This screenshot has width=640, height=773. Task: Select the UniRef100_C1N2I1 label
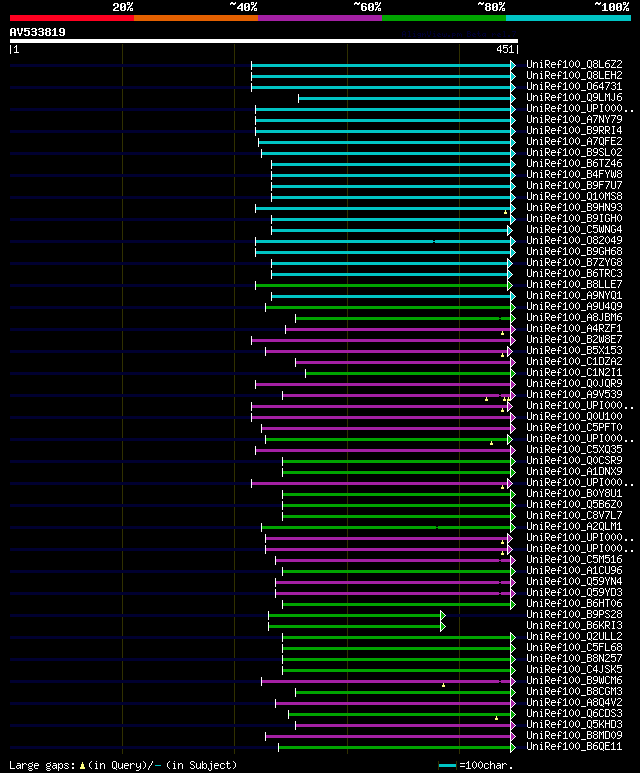(574, 373)
